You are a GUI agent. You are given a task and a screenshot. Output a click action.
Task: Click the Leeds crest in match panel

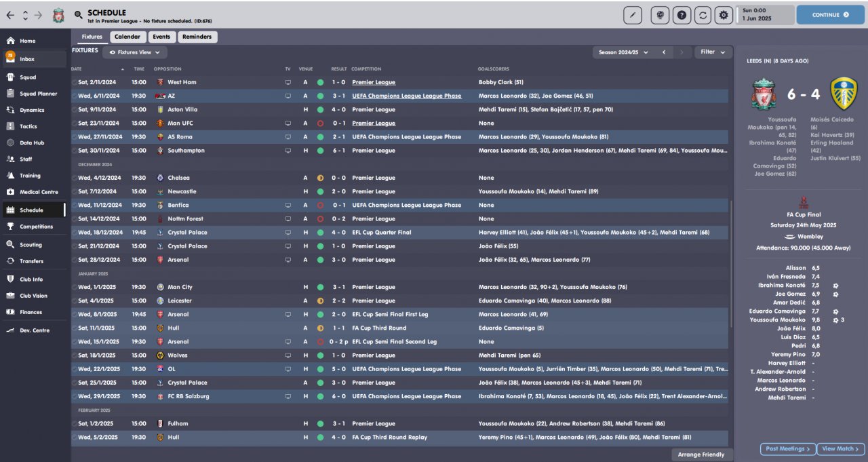pos(843,94)
